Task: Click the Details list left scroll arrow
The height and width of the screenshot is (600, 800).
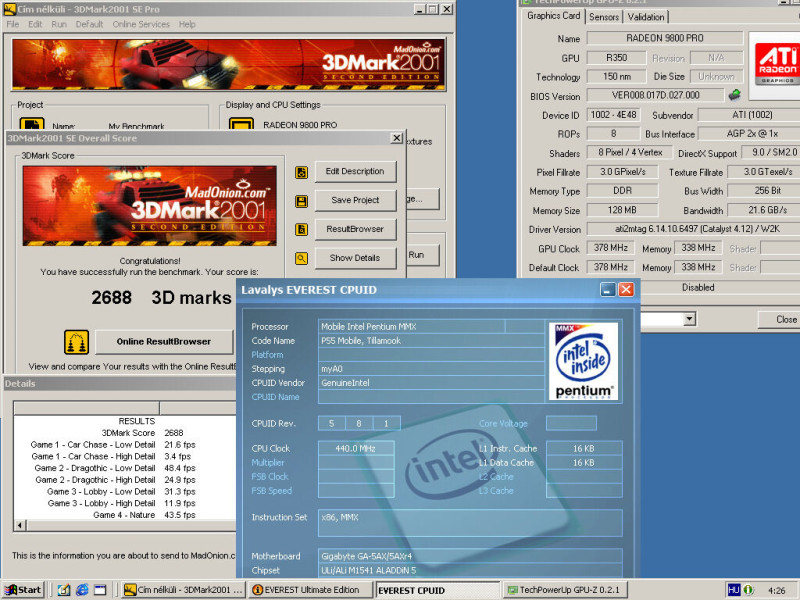Action: click(20, 525)
